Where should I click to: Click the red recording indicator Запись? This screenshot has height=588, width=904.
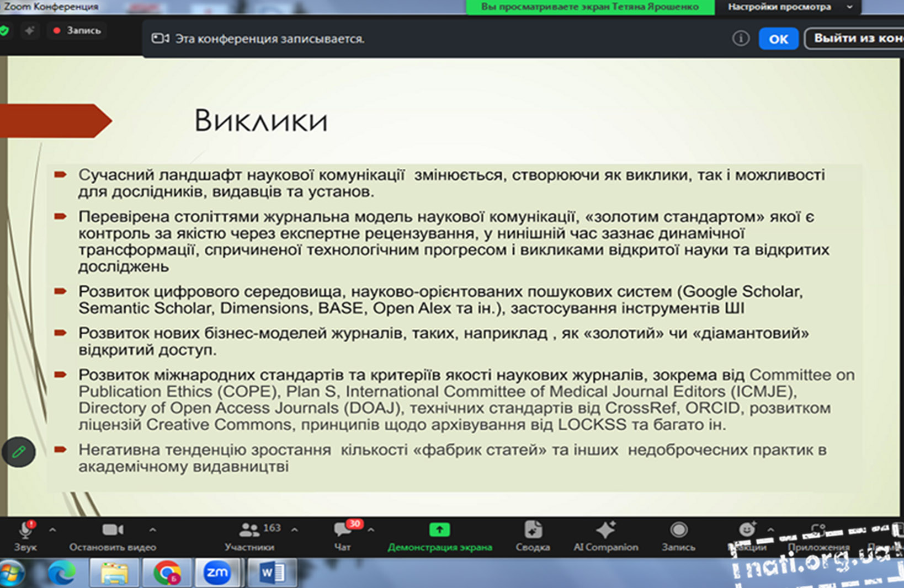pos(77,31)
